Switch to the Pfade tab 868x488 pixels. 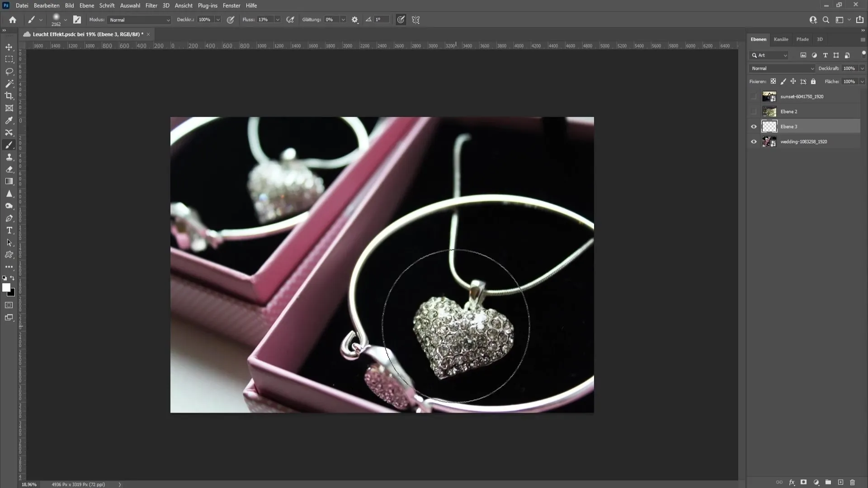(802, 39)
